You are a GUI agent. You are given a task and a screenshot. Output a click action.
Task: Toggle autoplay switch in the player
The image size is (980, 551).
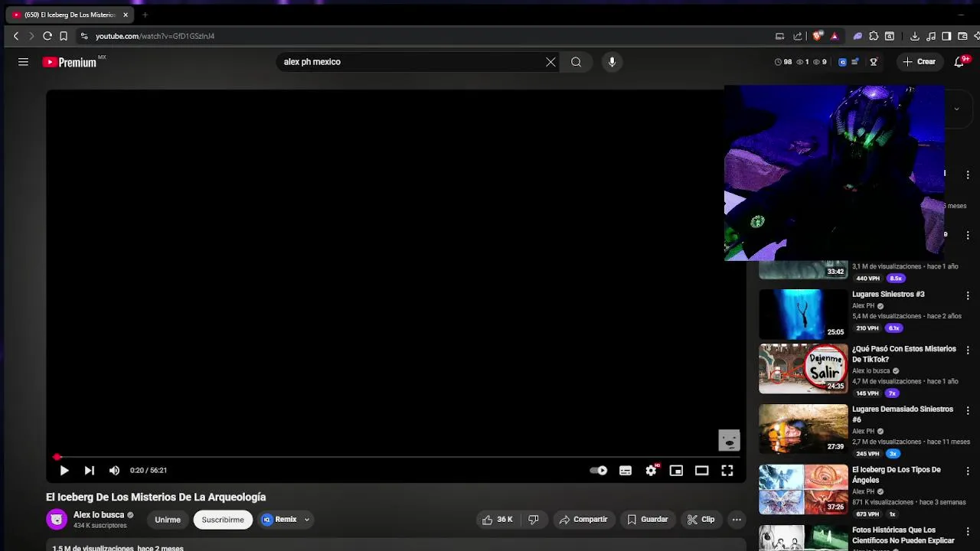[x=599, y=471]
